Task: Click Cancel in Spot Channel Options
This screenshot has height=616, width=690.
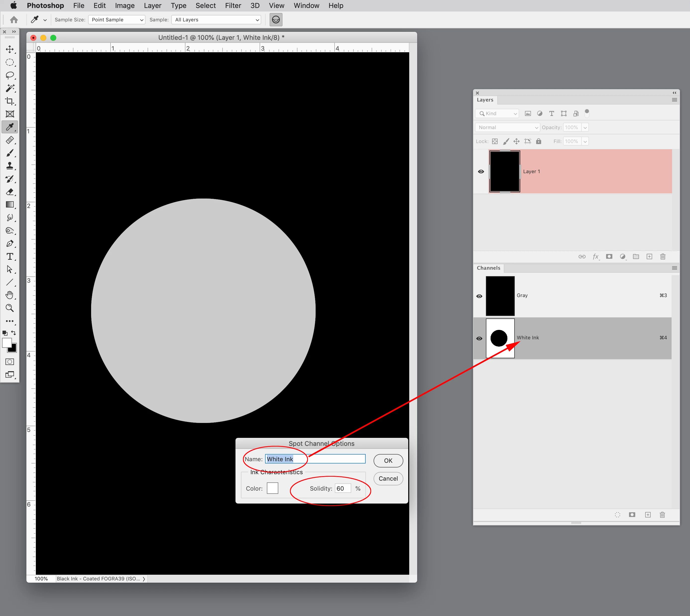Action: (x=388, y=479)
